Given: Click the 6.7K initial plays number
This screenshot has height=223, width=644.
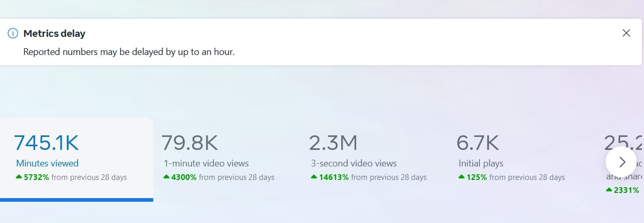Looking at the screenshot, I should tap(477, 143).
